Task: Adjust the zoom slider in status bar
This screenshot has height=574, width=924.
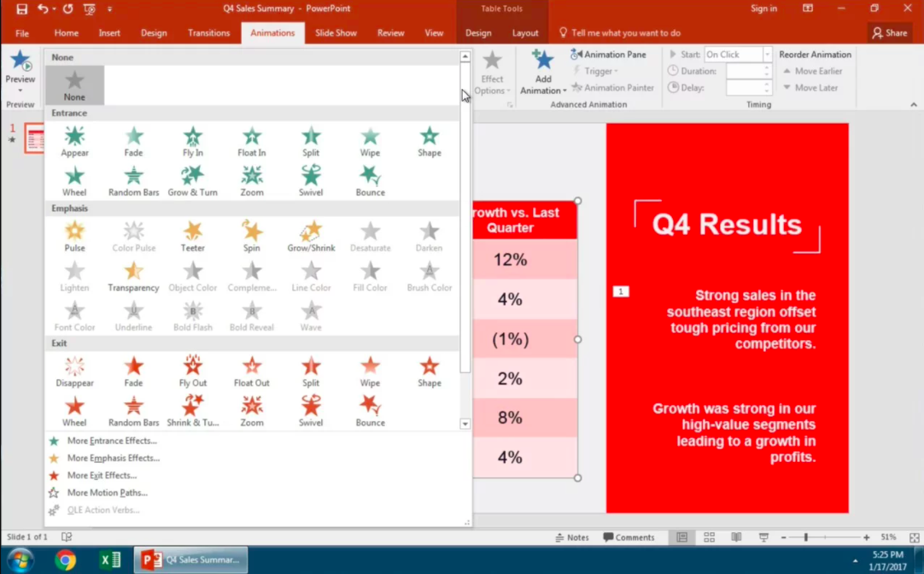Action: pyautogui.click(x=805, y=537)
